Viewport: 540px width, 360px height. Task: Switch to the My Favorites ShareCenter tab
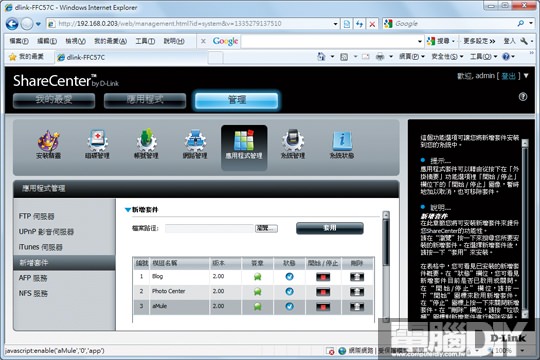tap(54, 100)
